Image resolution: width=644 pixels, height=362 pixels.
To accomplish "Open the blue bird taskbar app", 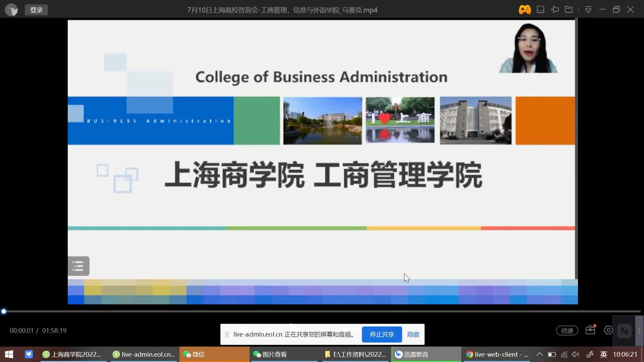I will point(29,354).
